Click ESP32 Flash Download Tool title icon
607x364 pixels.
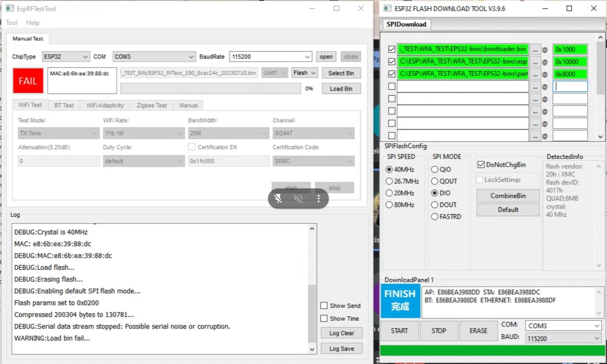point(387,8)
